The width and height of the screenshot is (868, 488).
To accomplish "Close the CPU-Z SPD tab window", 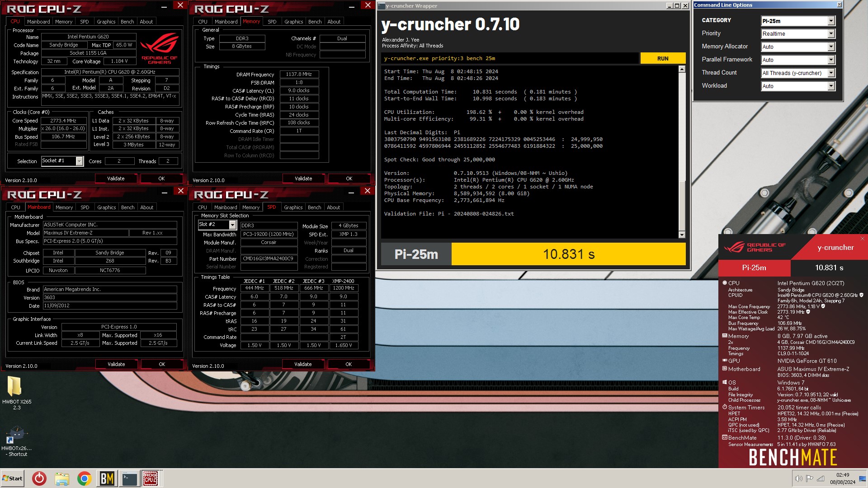I will (368, 191).
